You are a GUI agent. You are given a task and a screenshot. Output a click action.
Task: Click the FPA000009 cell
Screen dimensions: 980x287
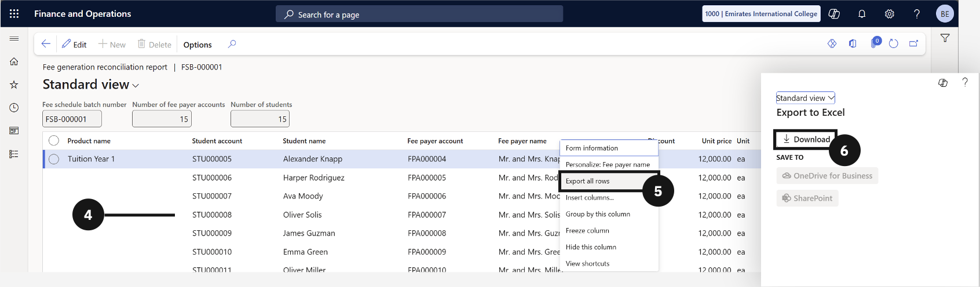tap(427, 252)
